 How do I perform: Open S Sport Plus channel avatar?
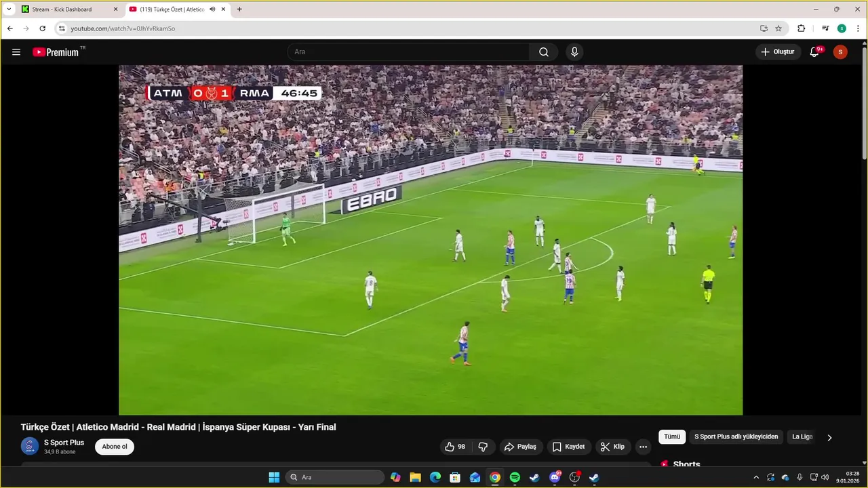click(30, 446)
